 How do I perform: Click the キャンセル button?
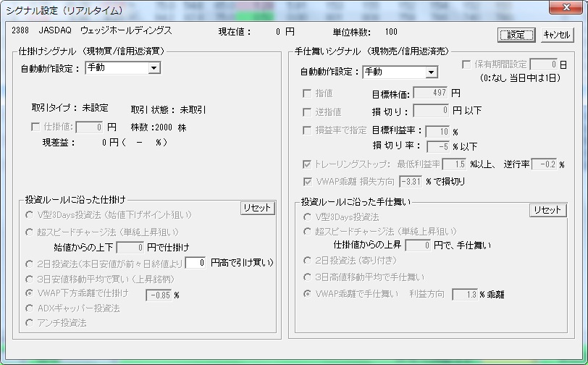pos(556,35)
